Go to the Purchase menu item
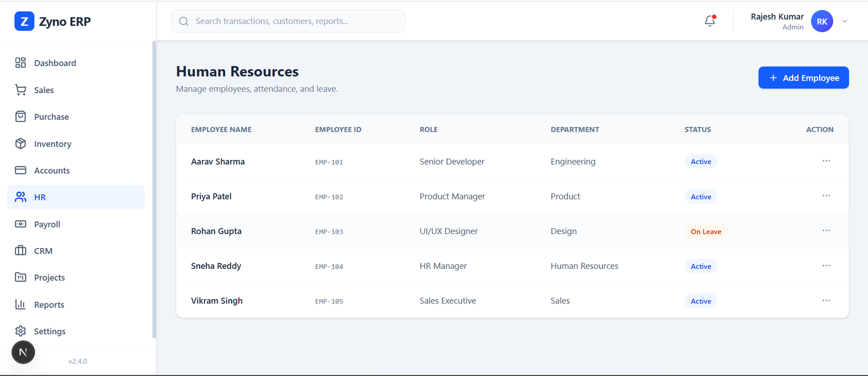Screen dimensions: 868x376 (52, 116)
